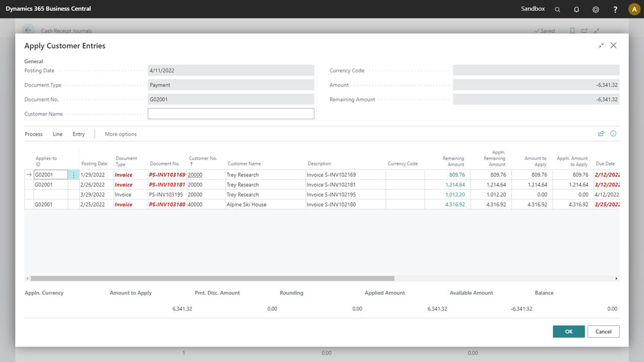This screenshot has height=362, width=644.
Task: Click the Applies-to ID cell in first row
Action: 50,175
